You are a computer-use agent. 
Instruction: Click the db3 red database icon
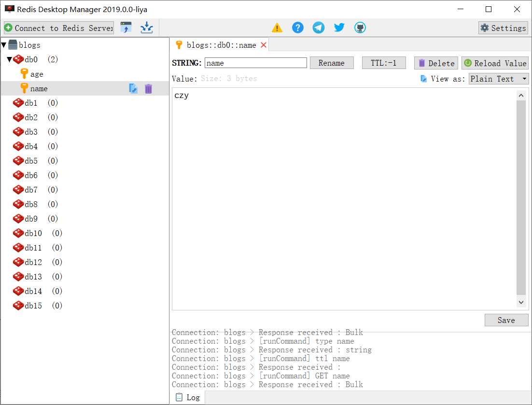[18, 132]
